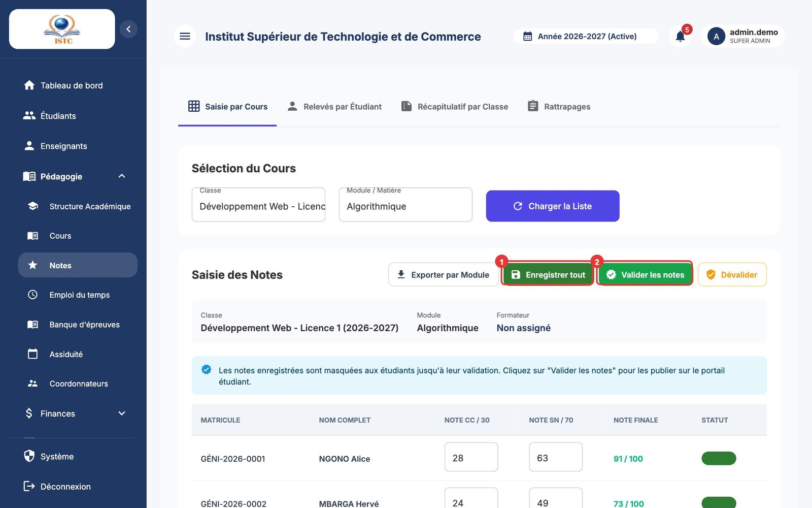Image resolution: width=812 pixels, height=508 pixels.
Task: Click Charger la Liste button
Action: [x=553, y=206]
